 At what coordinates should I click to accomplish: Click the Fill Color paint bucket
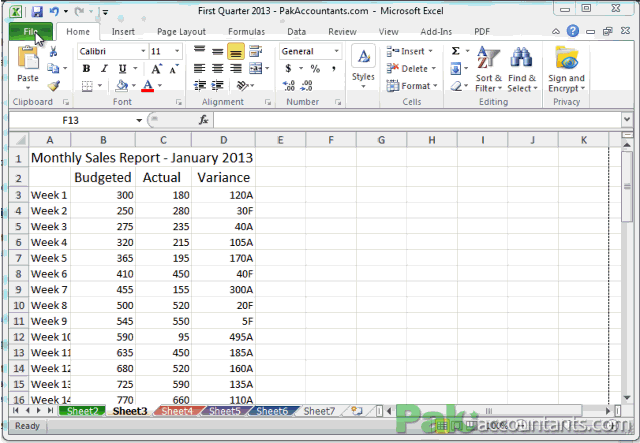122,85
